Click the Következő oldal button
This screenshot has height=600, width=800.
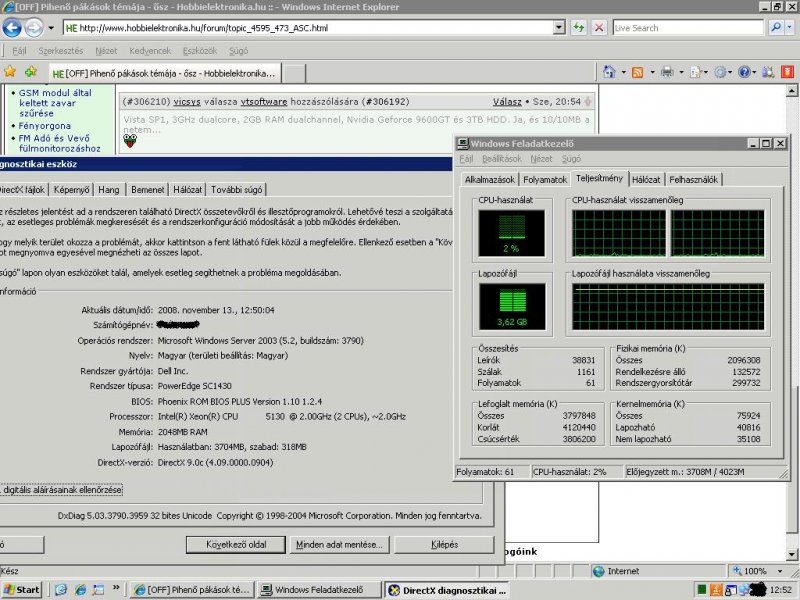236,544
